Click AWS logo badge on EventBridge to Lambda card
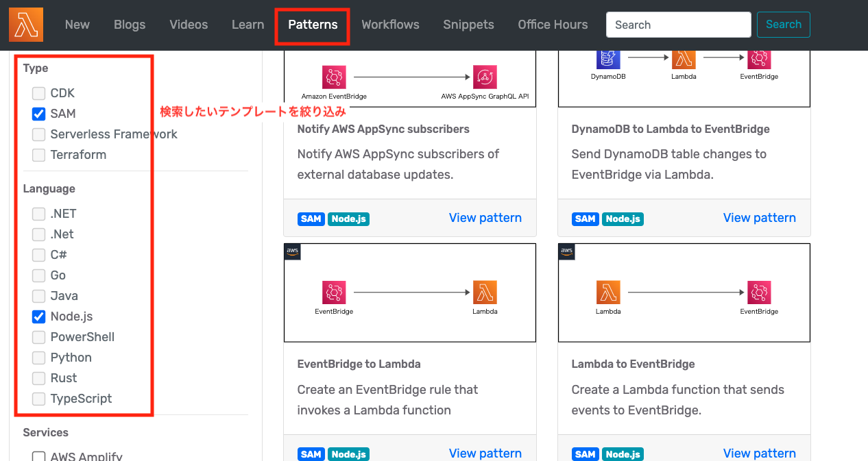Viewport: 868px width, 461px height. tap(293, 252)
